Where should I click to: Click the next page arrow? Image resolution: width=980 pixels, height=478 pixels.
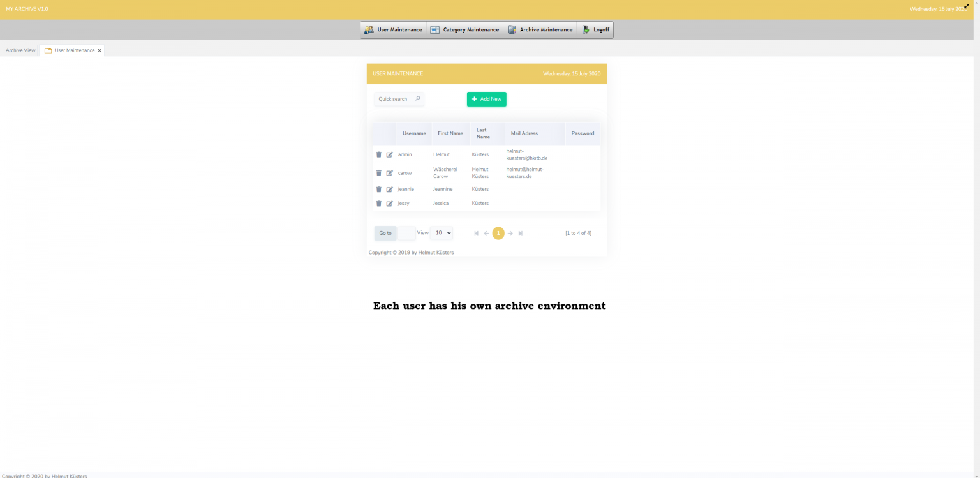pos(509,233)
